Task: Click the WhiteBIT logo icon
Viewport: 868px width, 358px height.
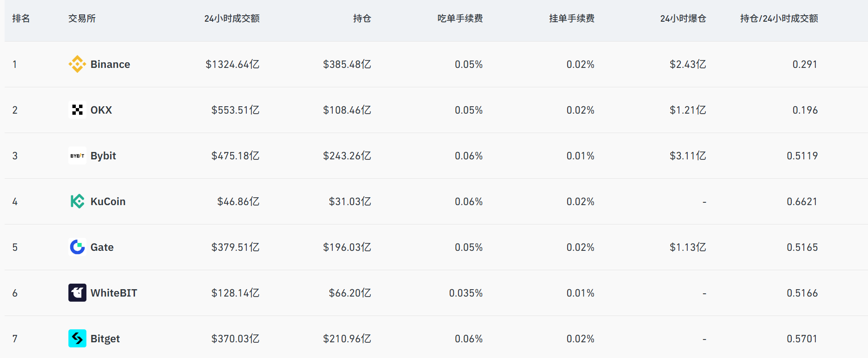Action: tap(77, 292)
